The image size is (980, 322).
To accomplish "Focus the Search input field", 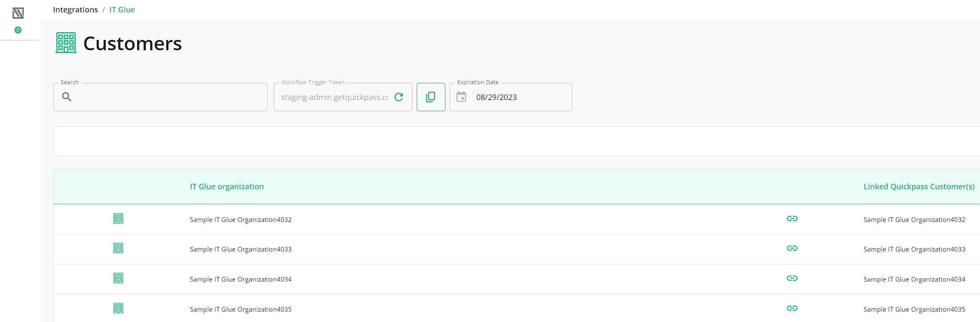I will pyautogui.click(x=160, y=97).
